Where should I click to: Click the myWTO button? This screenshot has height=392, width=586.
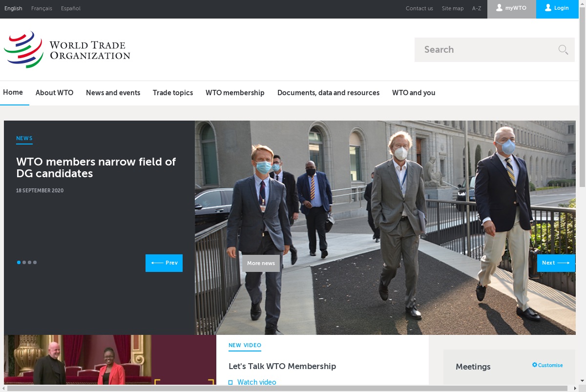tap(512, 9)
